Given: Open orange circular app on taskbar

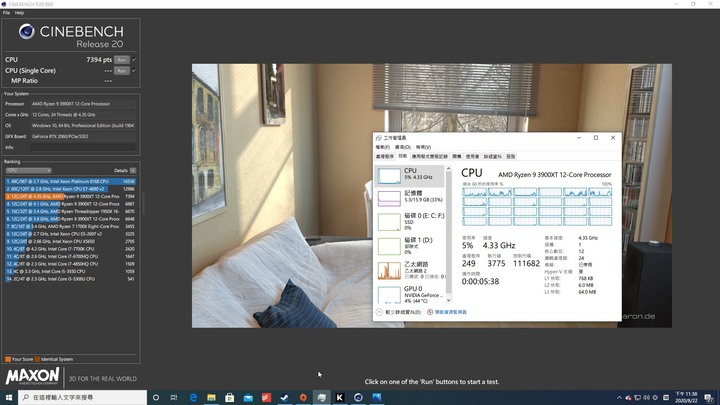Looking at the screenshot, I should coord(303,397).
